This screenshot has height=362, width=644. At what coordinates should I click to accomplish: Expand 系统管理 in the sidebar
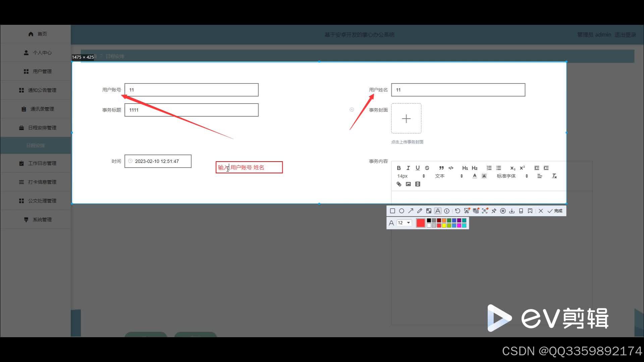[x=36, y=220]
